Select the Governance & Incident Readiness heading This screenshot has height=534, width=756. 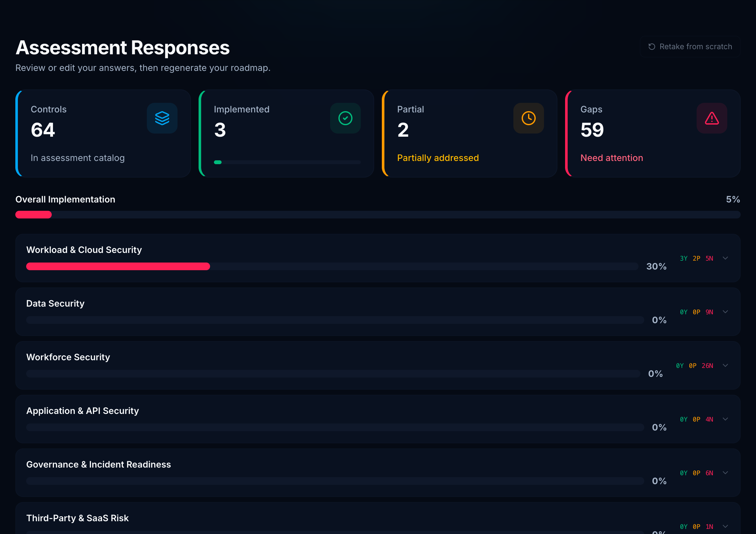pyautogui.click(x=98, y=464)
